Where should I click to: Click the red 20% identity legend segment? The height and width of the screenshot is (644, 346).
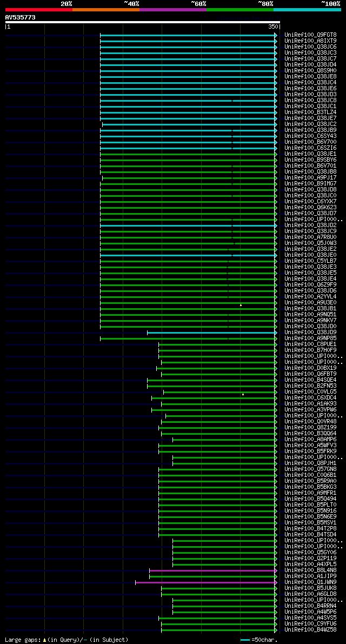(x=39, y=9)
